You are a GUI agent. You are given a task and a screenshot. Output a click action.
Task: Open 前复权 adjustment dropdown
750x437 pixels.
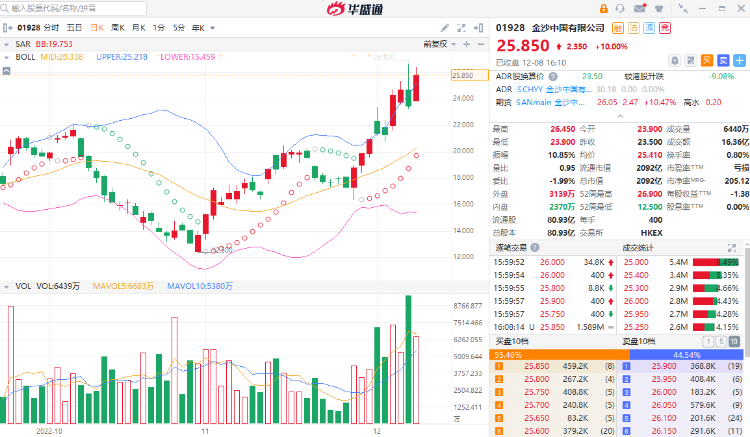point(439,44)
